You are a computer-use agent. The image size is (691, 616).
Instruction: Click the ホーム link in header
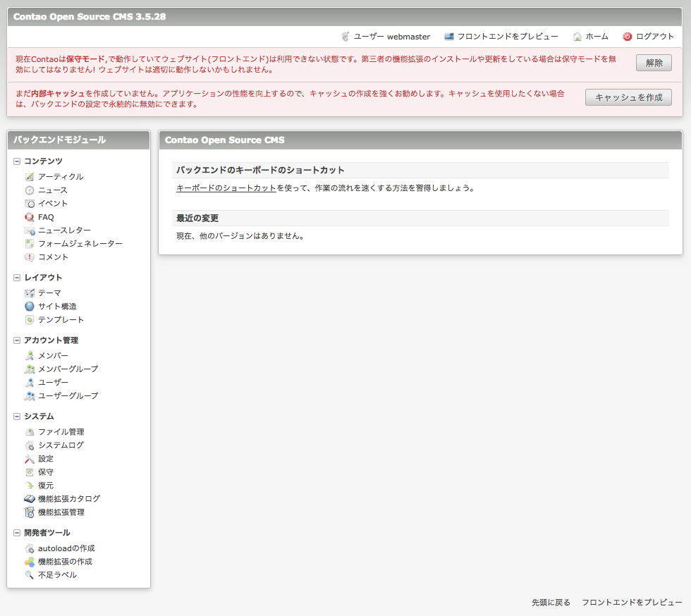pos(597,37)
